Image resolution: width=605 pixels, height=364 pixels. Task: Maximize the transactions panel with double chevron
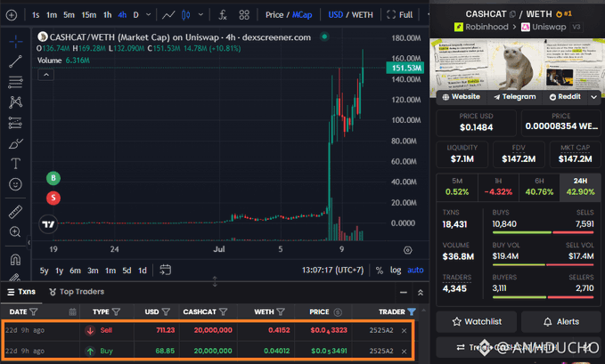click(421, 293)
